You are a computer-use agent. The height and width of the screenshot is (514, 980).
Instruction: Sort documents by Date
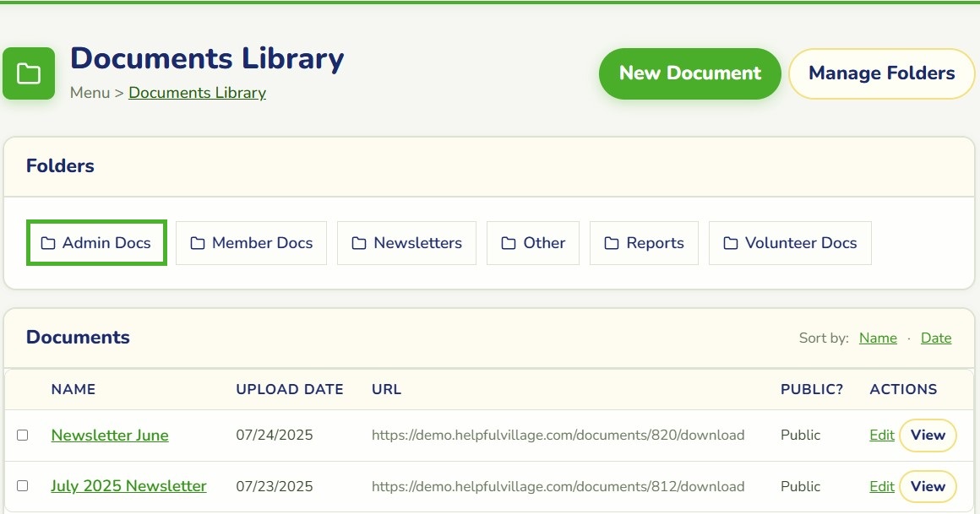click(936, 338)
